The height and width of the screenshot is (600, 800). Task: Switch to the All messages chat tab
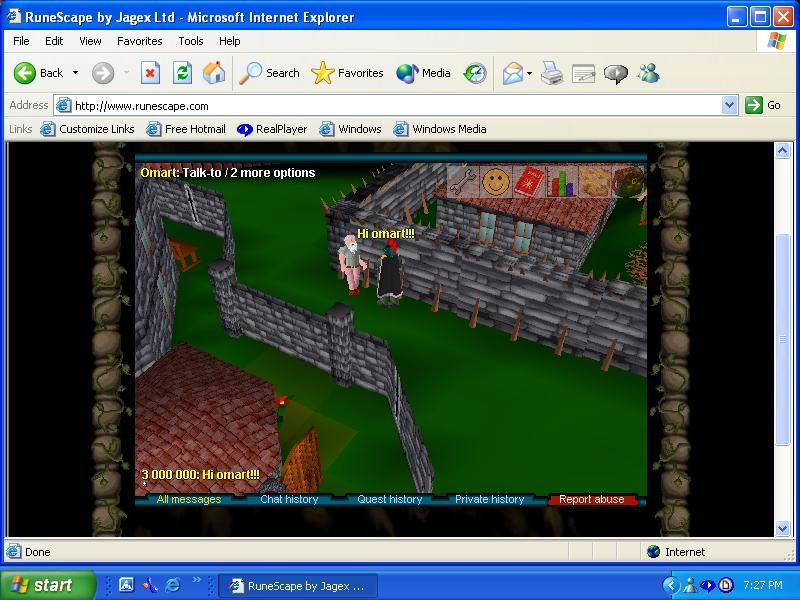(x=189, y=499)
